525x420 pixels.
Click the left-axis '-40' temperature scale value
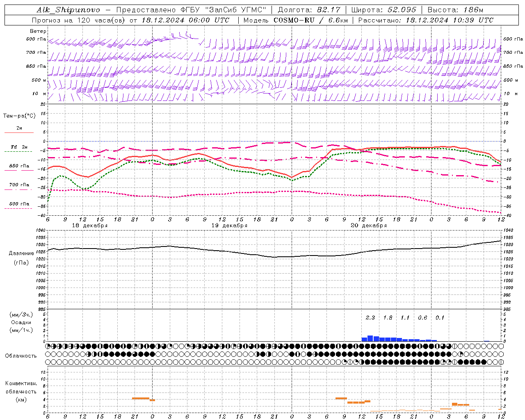[42, 215]
